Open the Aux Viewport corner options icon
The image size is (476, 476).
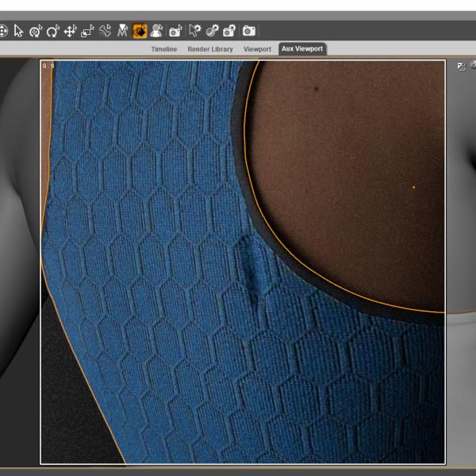[462, 67]
